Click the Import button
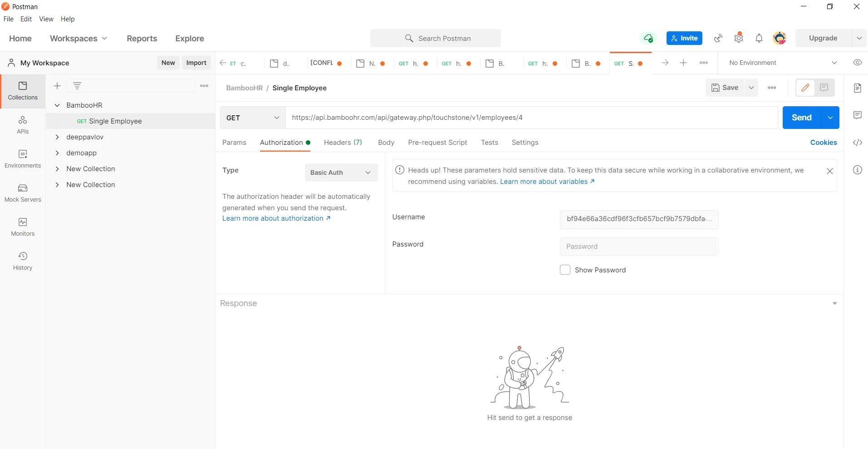 click(196, 63)
